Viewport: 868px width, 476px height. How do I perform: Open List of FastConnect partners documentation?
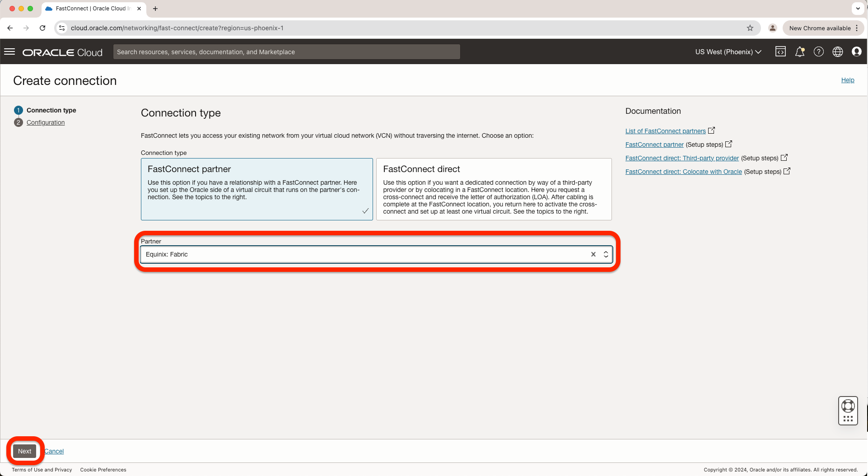pyautogui.click(x=666, y=131)
